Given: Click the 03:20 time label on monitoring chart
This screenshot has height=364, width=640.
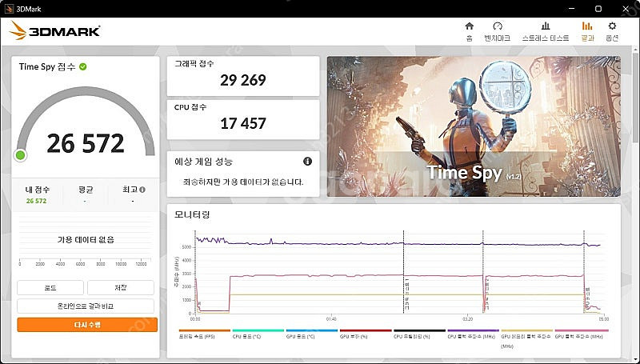Looking at the screenshot, I should (x=468, y=318).
